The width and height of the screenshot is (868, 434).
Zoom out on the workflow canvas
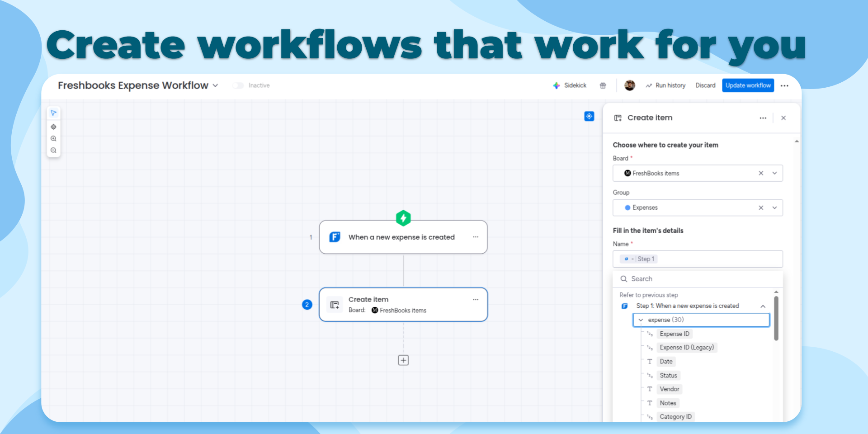click(53, 151)
